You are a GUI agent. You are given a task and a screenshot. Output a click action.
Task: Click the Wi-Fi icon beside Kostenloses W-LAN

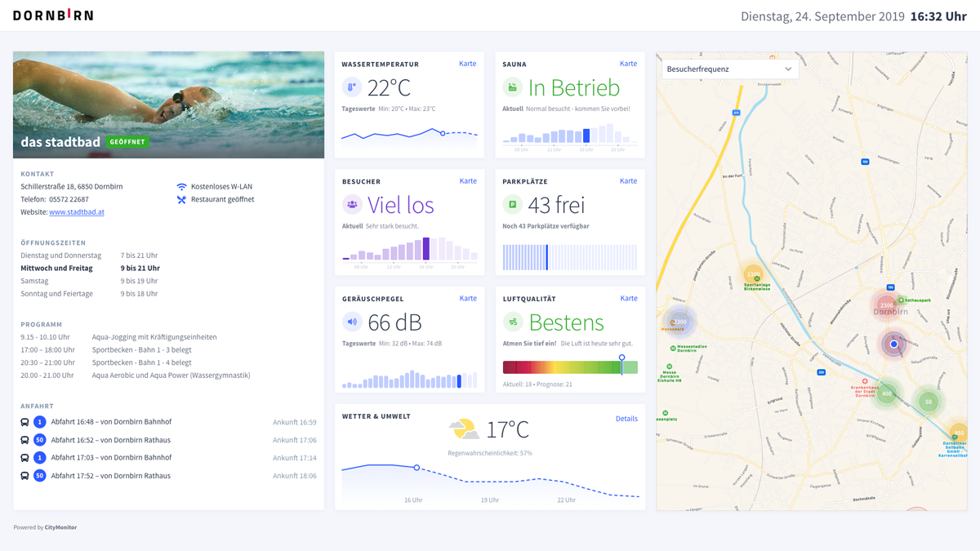pyautogui.click(x=181, y=187)
